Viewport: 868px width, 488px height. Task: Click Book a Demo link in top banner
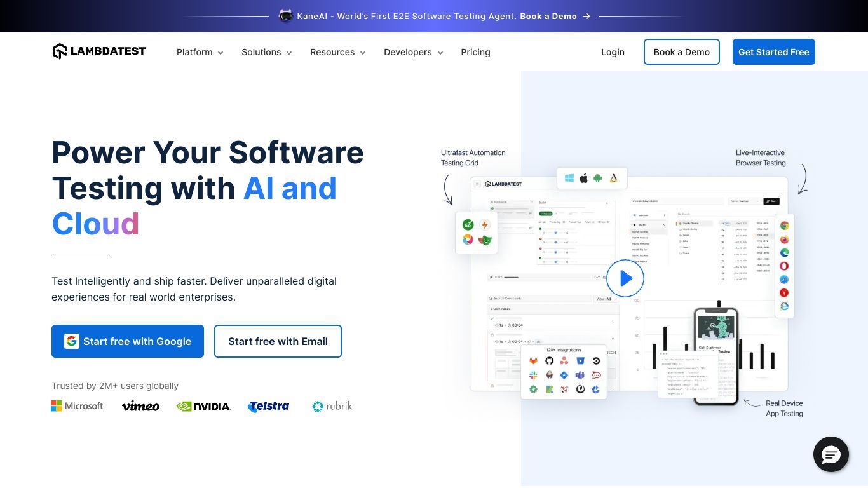pos(548,16)
